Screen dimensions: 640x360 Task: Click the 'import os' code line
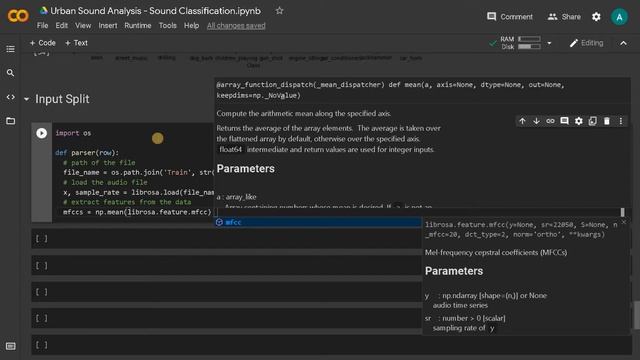73,133
